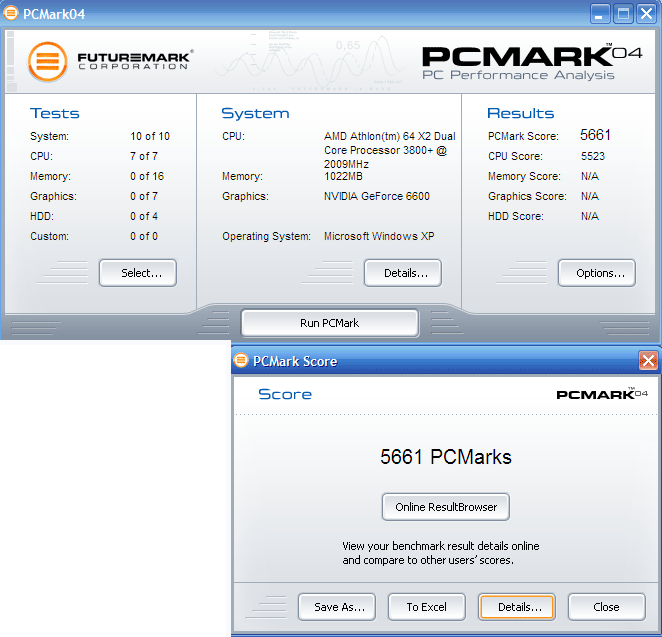This screenshot has height=637, width=662.
Task: Click the '0 of 16' Memory tests value
Action: click(147, 176)
